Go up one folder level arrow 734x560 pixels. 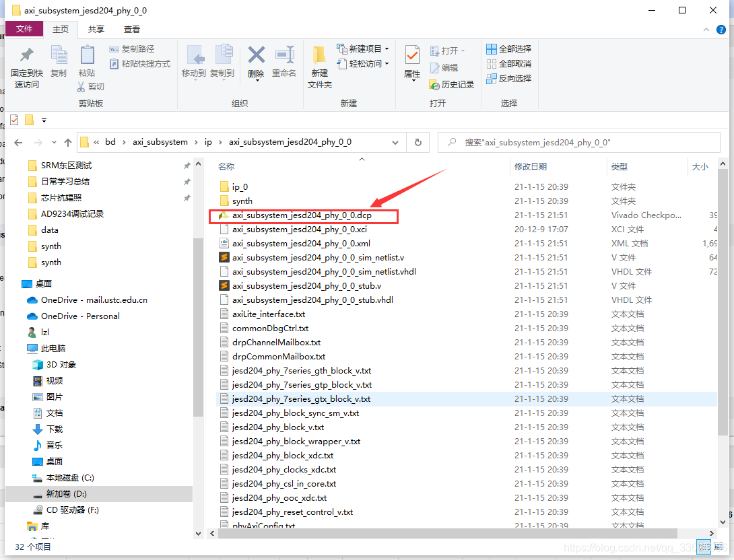coord(68,142)
